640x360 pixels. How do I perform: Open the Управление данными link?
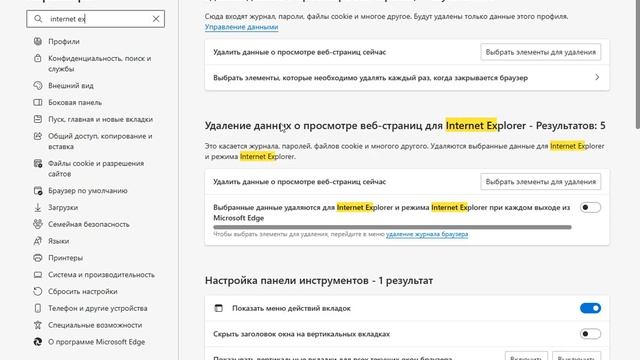point(241,27)
